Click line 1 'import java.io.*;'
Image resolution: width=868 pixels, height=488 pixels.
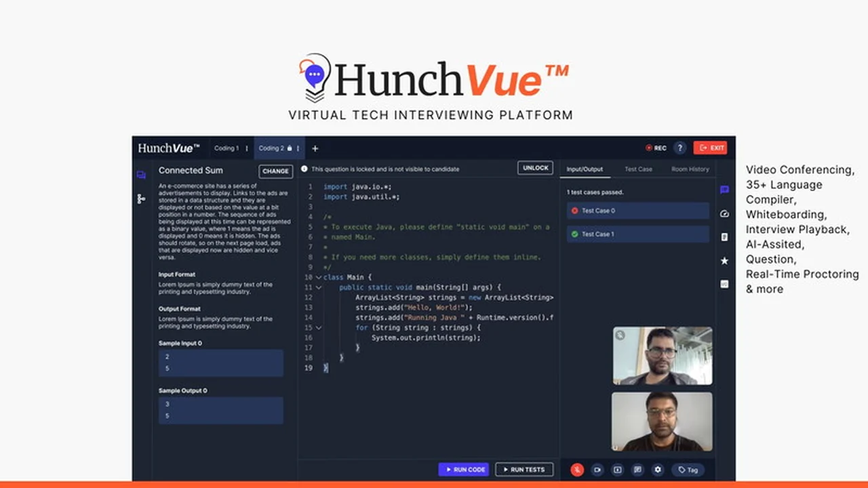(x=357, y=186)
